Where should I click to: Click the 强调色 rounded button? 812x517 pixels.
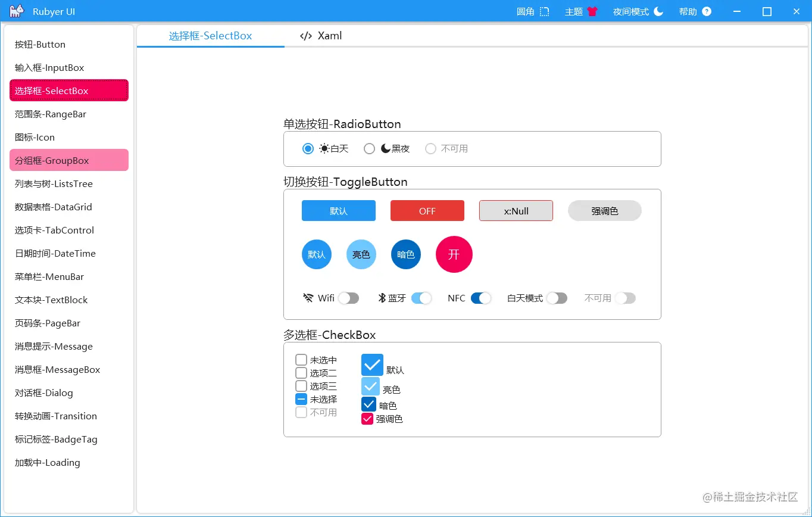[x=604, y=210]
